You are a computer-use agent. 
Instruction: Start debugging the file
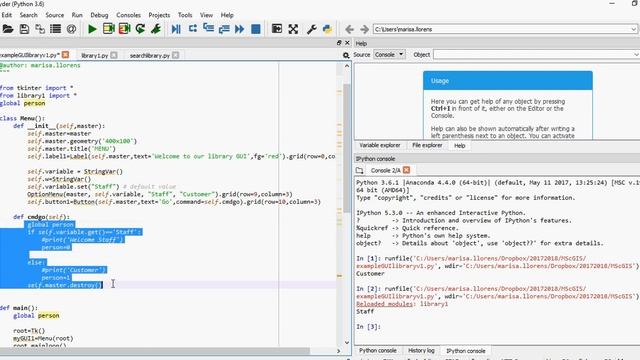176,29
